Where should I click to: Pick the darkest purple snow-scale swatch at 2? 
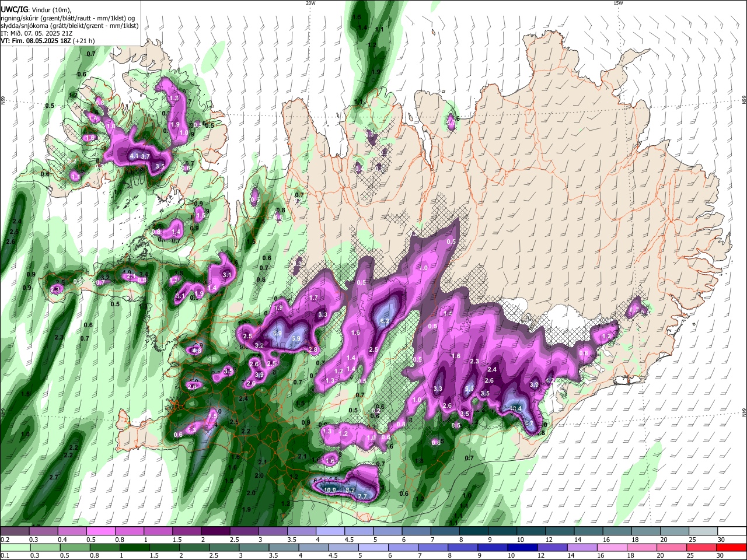click(215, 532)
